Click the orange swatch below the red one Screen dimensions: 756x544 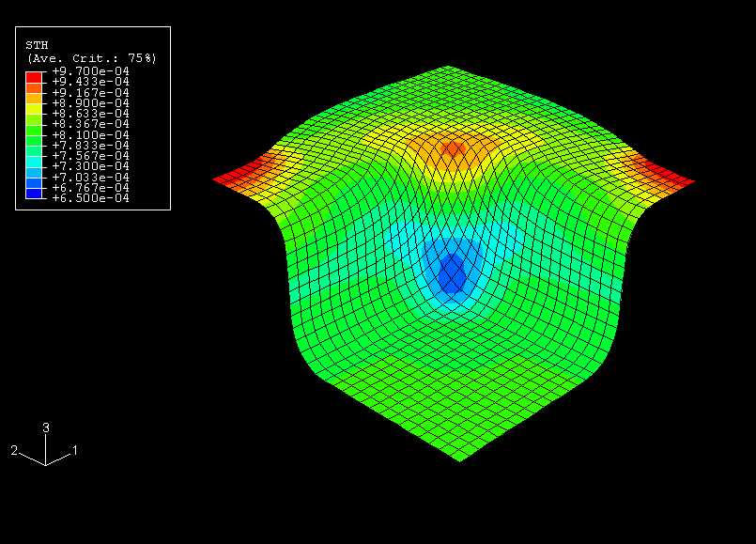tap(34, 86)
